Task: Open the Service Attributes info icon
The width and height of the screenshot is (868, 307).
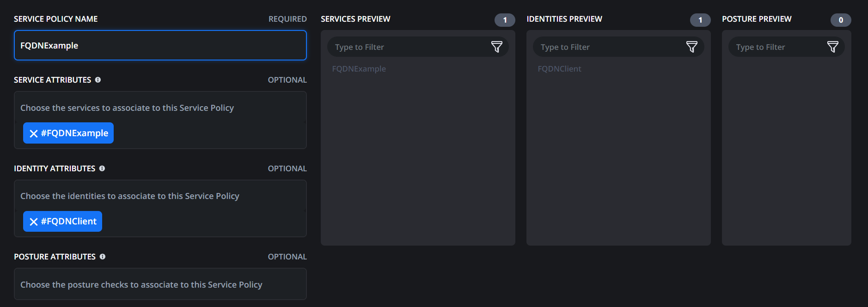Action: 98,80
